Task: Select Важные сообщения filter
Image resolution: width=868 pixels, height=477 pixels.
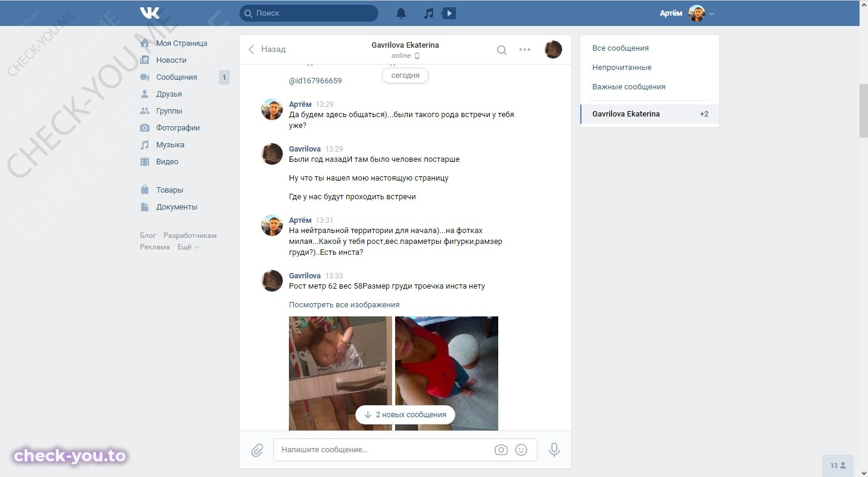Action: [x=650, y=87]
